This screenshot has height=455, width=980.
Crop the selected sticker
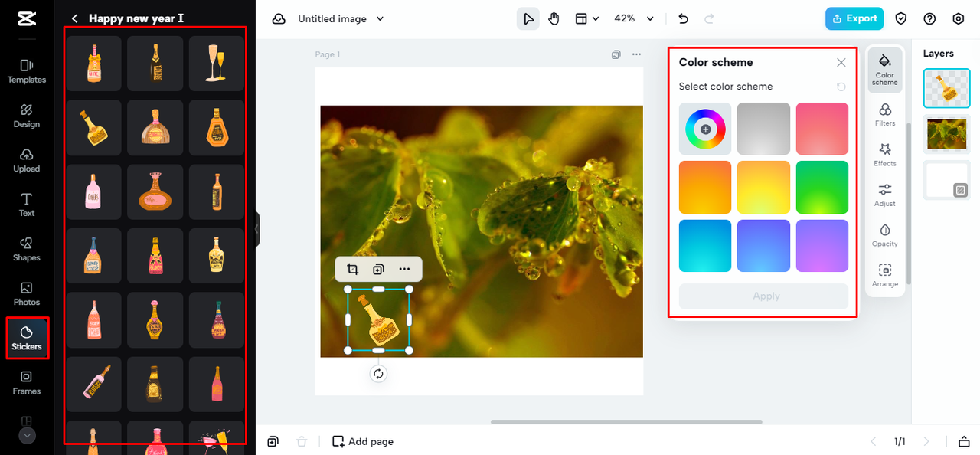click(x=352, y=269)
